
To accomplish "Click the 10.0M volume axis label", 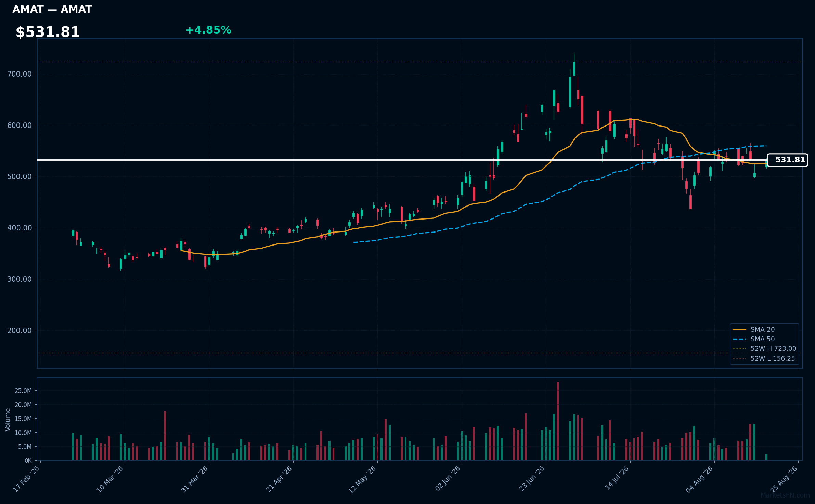I will click(x=23, y=433).
